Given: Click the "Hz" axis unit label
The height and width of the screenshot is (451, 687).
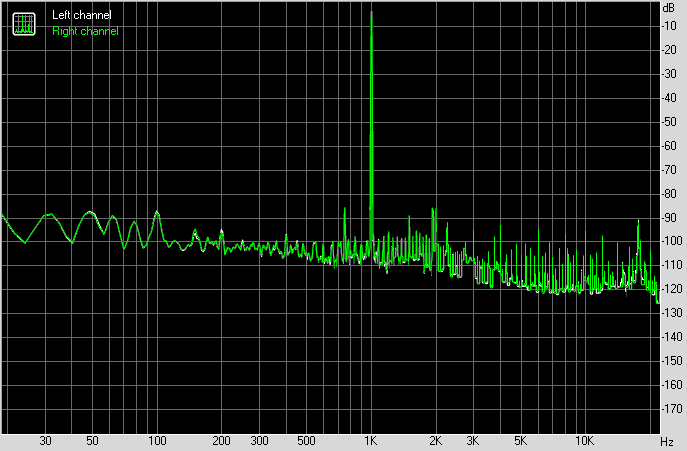Looking at the screenshot, I should click(667, 441).
